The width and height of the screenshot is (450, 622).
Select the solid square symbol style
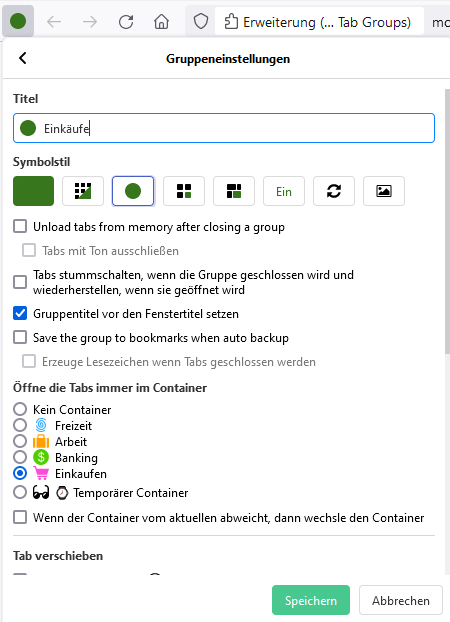click(33, 191)
